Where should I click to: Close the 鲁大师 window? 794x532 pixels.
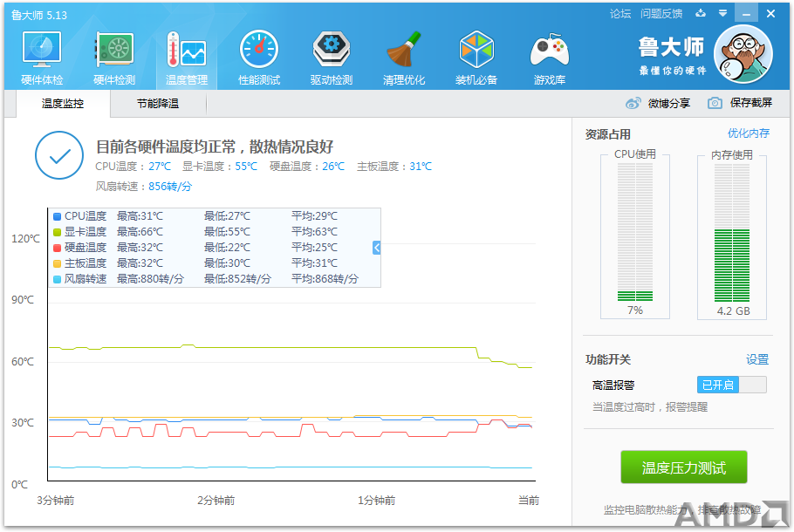pyautogui.click(x=770, y=14)
